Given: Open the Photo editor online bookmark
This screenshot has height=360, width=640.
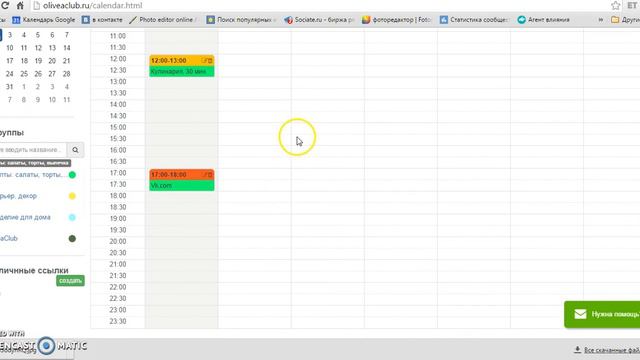Looking at the screenshot, I should coord(162,20).
